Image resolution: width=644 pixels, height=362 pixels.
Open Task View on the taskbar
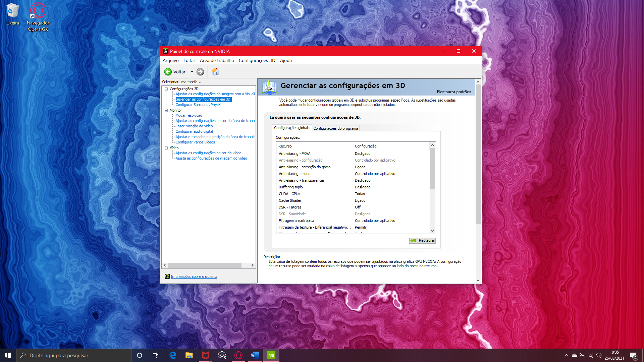click(156, 355)
